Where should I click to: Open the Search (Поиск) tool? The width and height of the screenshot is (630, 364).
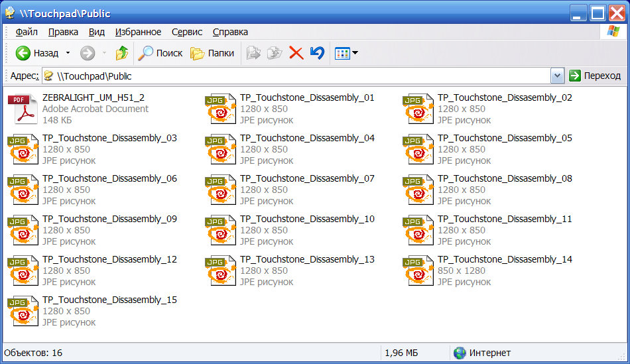tap(160, 53)
